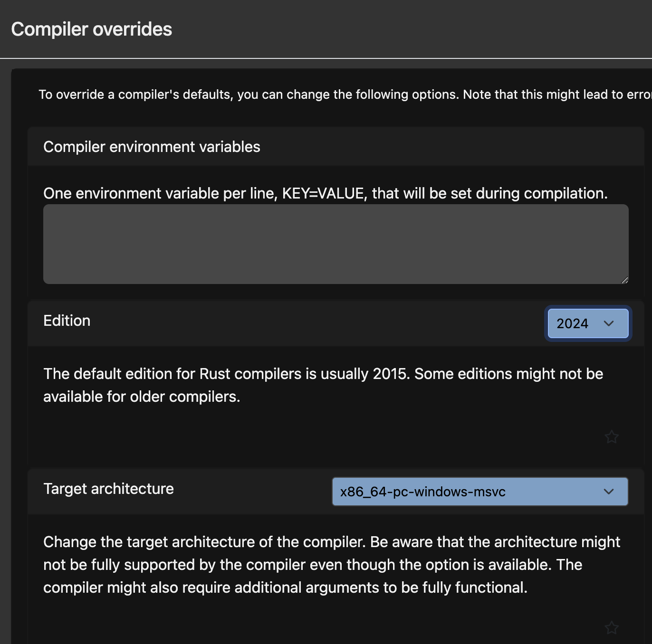Click the chevron on the x86_64-pc-windows-msvc selector
Screen dimensions: 652x644
tap(609, 492)
